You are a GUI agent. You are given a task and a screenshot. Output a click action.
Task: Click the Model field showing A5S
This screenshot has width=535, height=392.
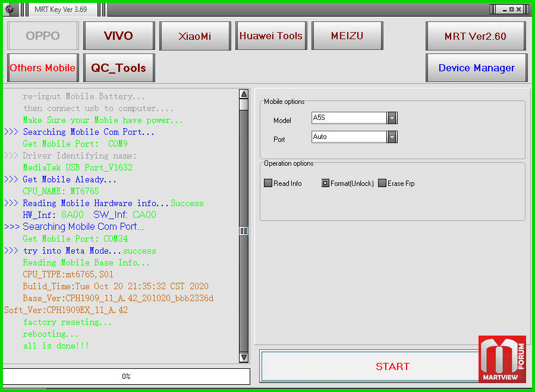pos(349,118)
